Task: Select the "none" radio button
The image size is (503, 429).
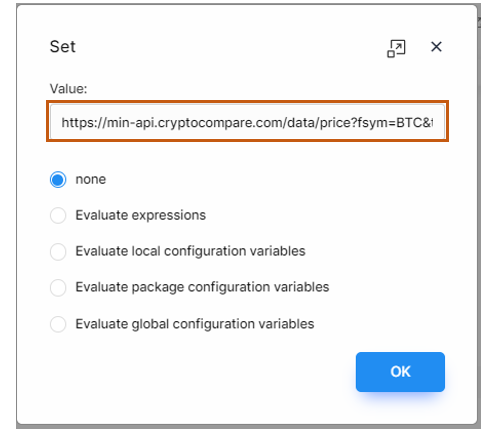Action: (58, 179)
